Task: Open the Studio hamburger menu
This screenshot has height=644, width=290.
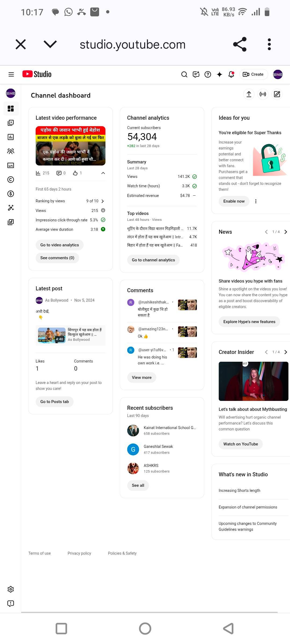Action: point(11,74)
